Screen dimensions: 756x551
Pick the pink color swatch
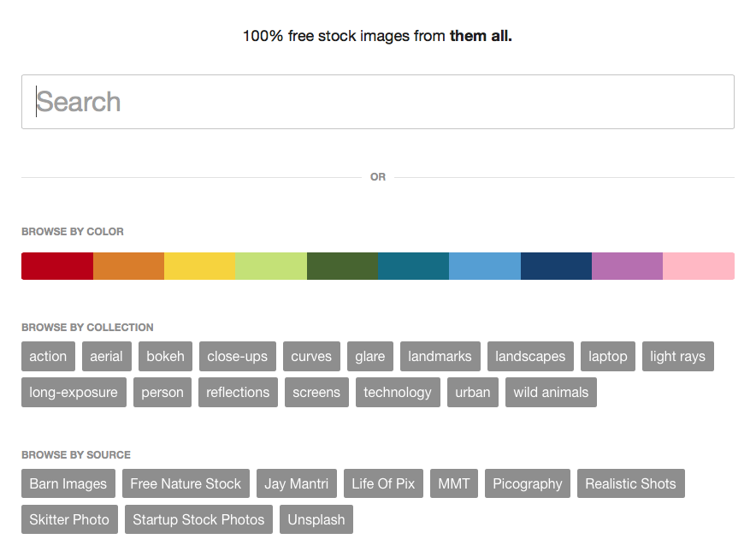tap(699, 266)
